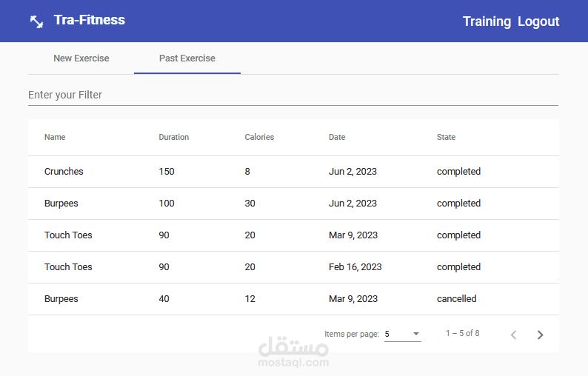588x376 pixels.
Task: Click the Calories column header
Action: point(259,137)
